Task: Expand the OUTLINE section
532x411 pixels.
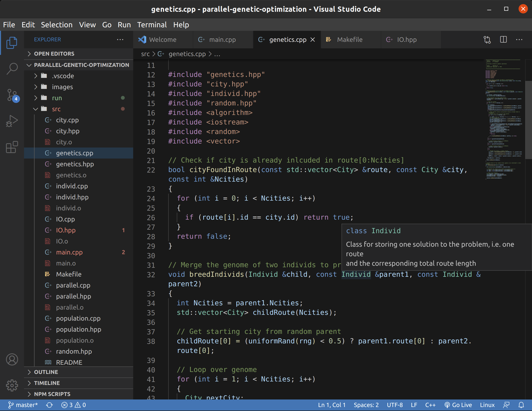Action: pyautogui.click(x=46, y=372)
